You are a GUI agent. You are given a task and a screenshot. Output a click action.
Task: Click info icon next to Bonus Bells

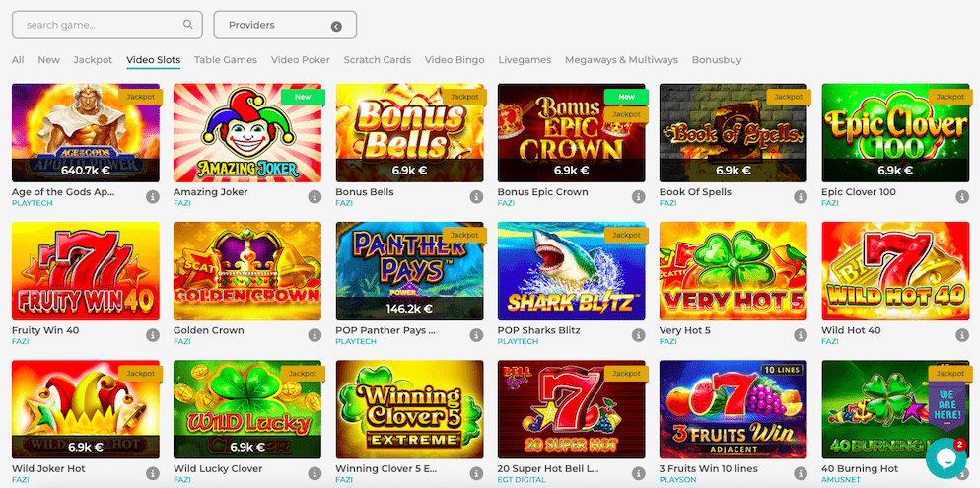(477, 197)
